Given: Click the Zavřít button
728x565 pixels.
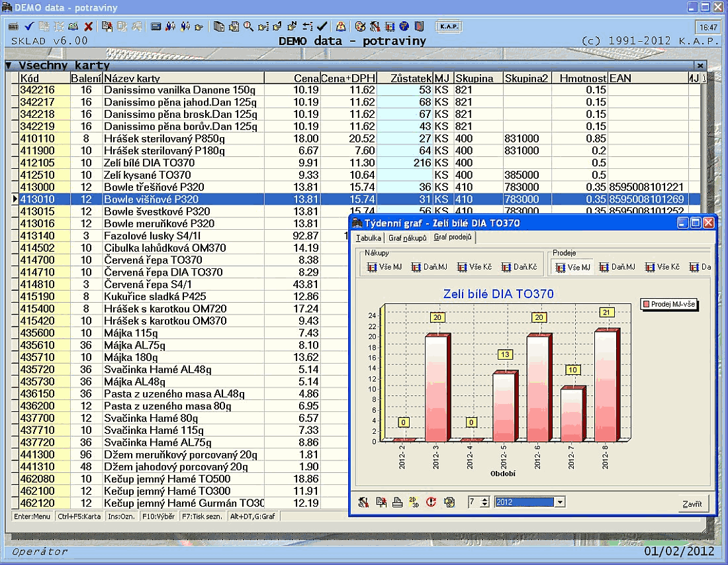Looking at the screenshot, I should coord(693,503).
